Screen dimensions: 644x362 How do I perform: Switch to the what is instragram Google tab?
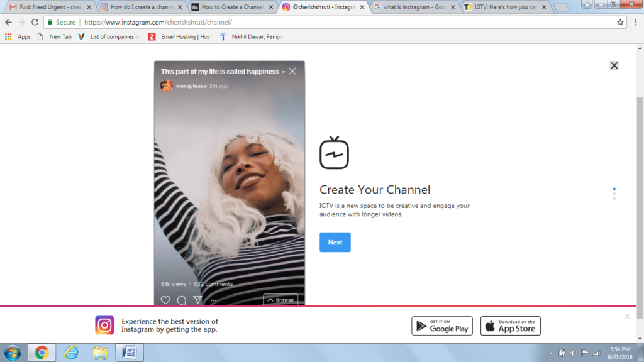414,7
